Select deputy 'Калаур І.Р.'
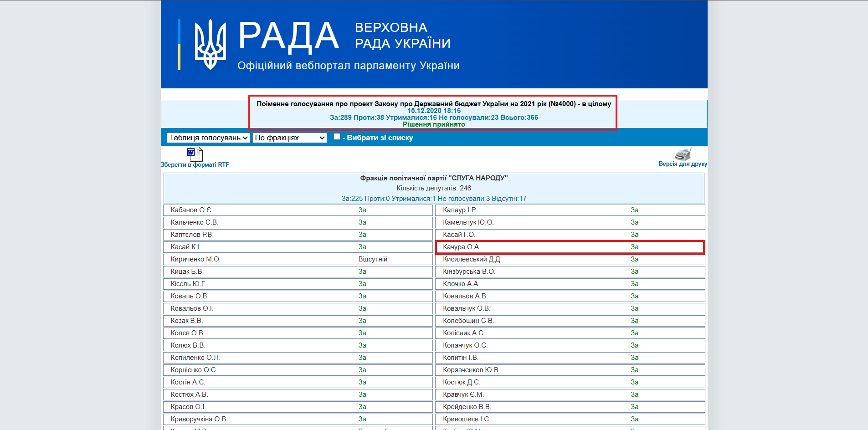Viewport: 868px width, 430px height. pos(460,210)
